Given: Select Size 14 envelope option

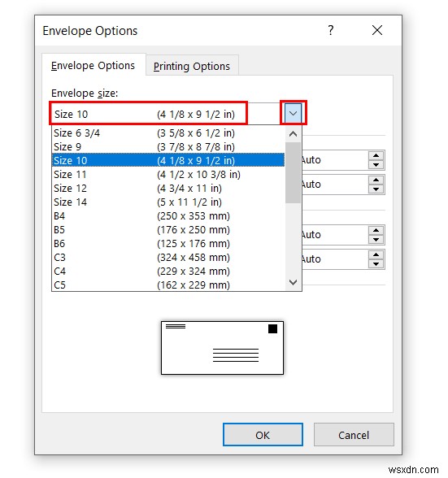Looking at the screenshot, I should [x=168, y=202].
